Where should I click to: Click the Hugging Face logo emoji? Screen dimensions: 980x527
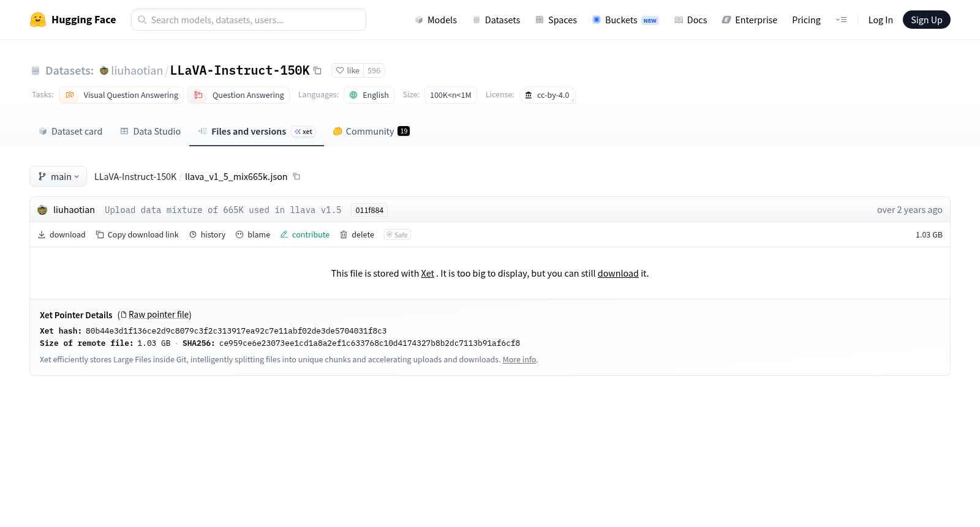pos(38,20)
